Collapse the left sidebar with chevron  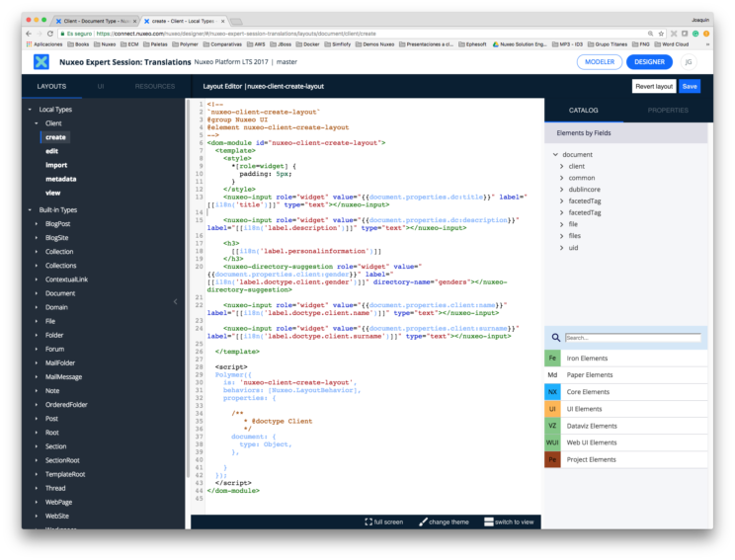[x=175, y=302]
